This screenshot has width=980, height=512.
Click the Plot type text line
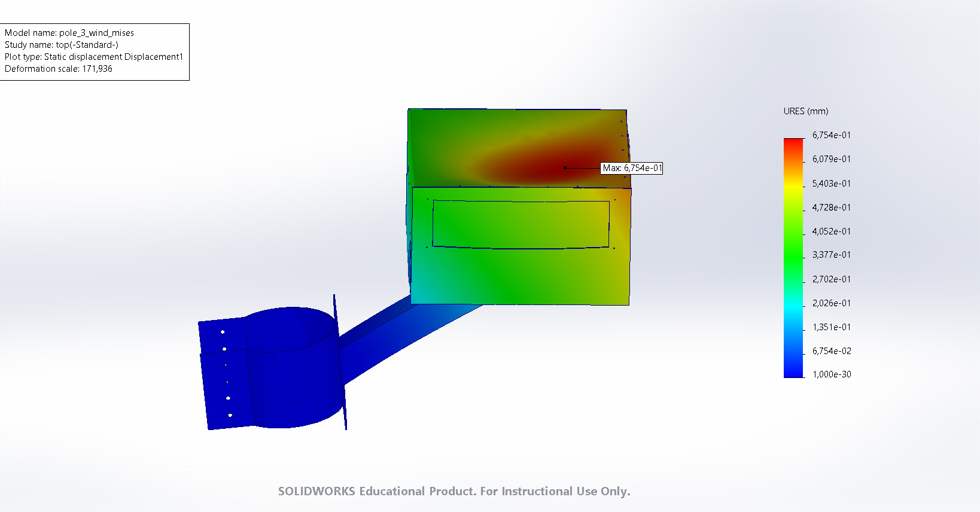click(x=94, y=57)
